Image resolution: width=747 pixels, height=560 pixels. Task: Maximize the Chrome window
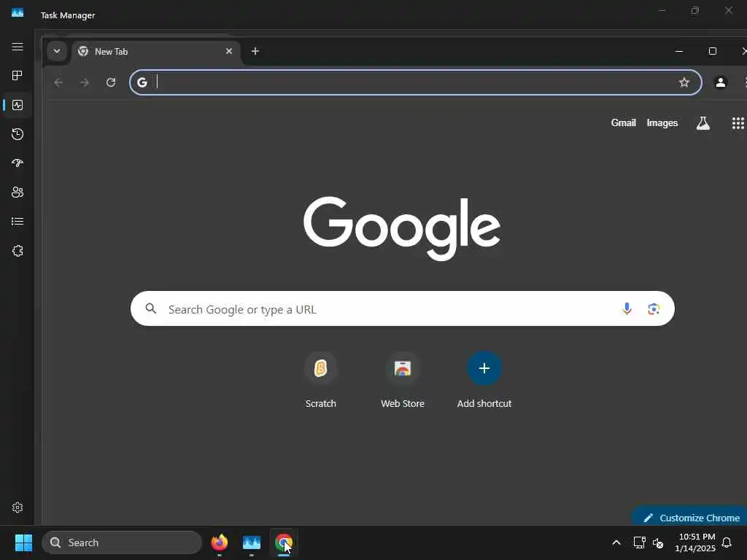713,51
